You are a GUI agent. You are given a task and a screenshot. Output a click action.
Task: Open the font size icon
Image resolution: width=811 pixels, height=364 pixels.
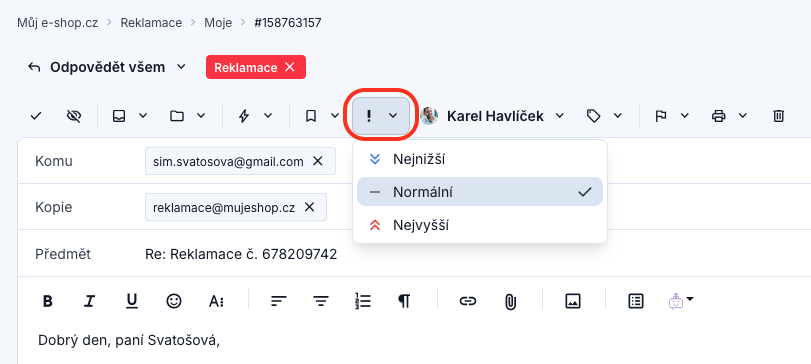(216, 301)
